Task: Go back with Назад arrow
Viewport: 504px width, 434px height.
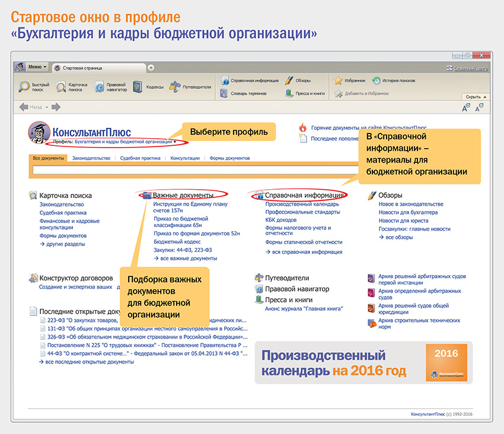Action: click(x=24, y=107)
